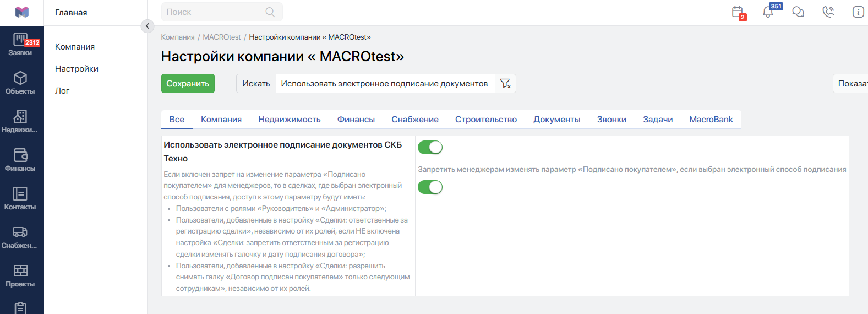
Task: Toggle electronic document signing СКБ Техно switch
Action: click(430, 147)
